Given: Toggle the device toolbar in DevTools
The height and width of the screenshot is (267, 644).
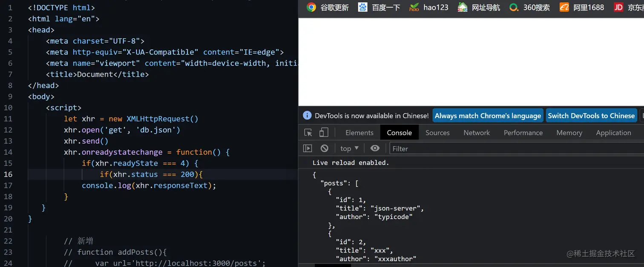Looking at the screenshot, I should point(324,133).
